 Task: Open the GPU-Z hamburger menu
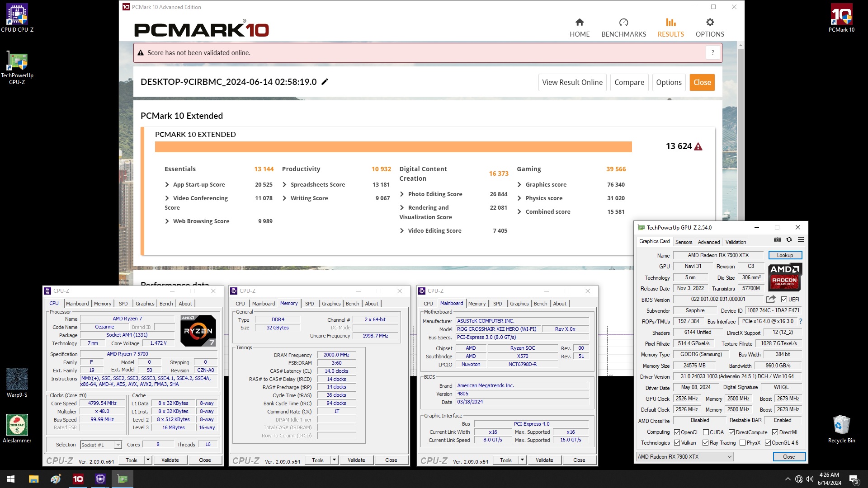click(x=801, y=239)
